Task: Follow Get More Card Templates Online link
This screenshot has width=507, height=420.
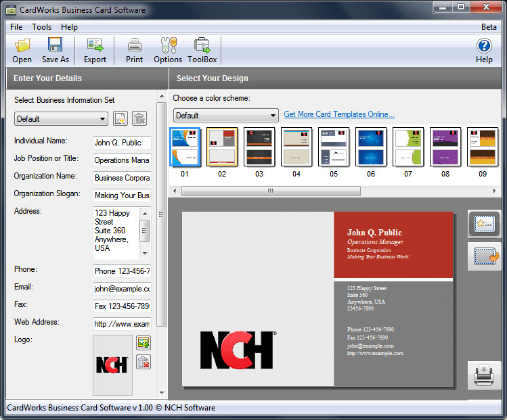Action: click(339, 114)
